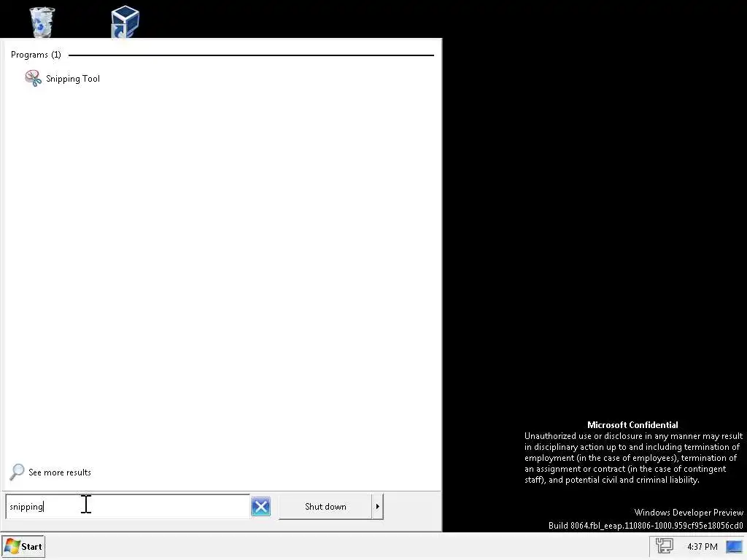747x560 pixels.
Task: Open the VirtualBox shortcut on desktop
Action: point(125,21)
